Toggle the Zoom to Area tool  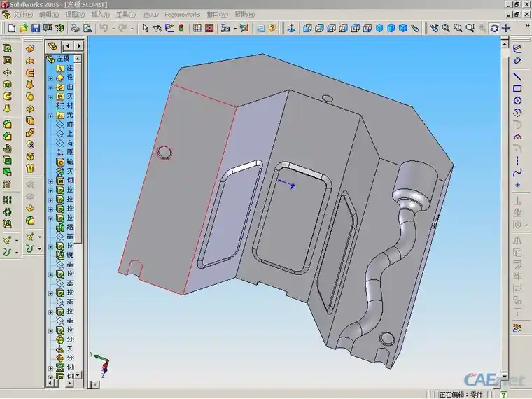pos(458,28)
